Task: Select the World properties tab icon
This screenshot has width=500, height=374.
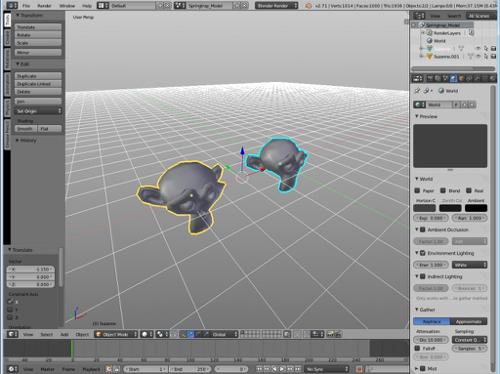Action: pyautogui.click(x=453, y=78)
